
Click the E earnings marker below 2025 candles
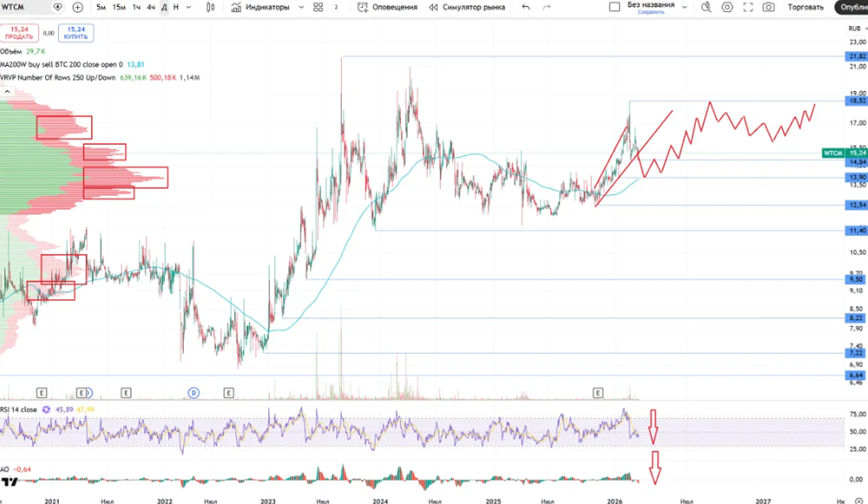[598, 393]
